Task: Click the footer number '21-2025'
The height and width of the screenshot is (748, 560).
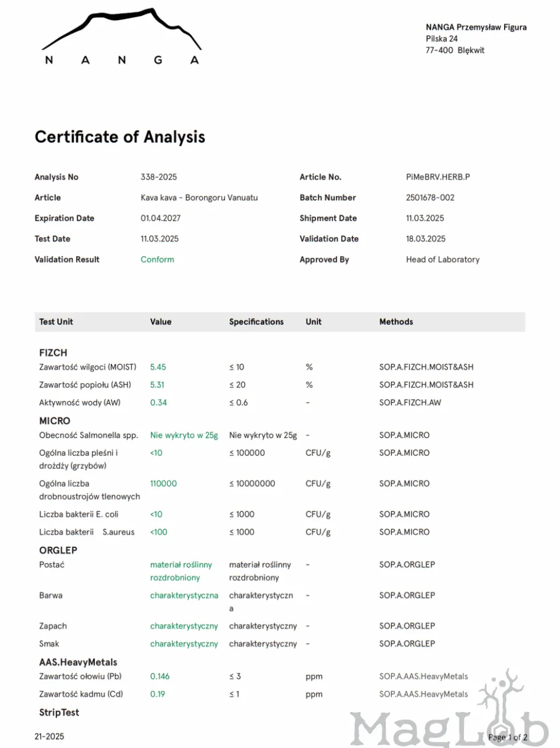Action: (x=50, y=737)
